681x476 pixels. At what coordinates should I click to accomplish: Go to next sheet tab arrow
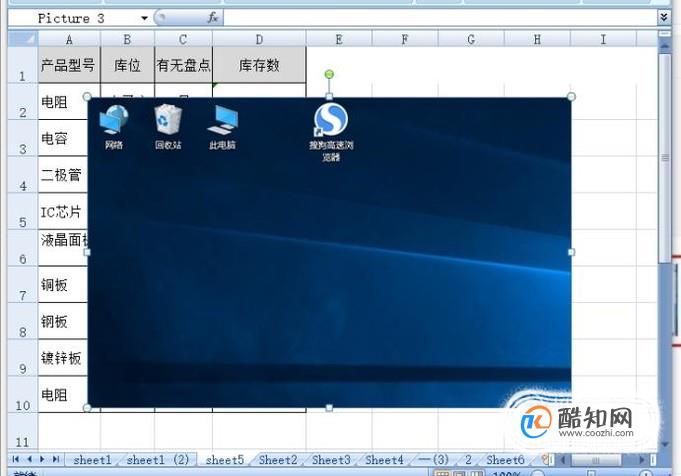42,459
